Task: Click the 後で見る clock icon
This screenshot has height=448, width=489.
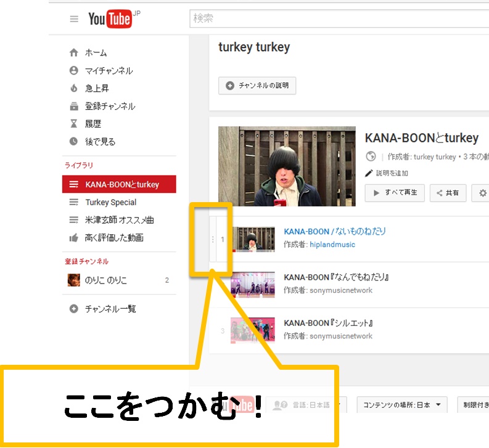Action: pos(73,141)
